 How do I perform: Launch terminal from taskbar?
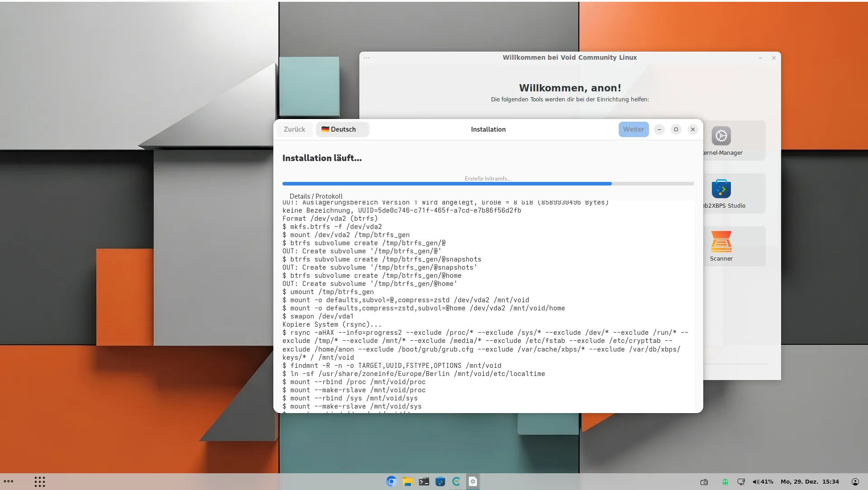coord(424,481)
